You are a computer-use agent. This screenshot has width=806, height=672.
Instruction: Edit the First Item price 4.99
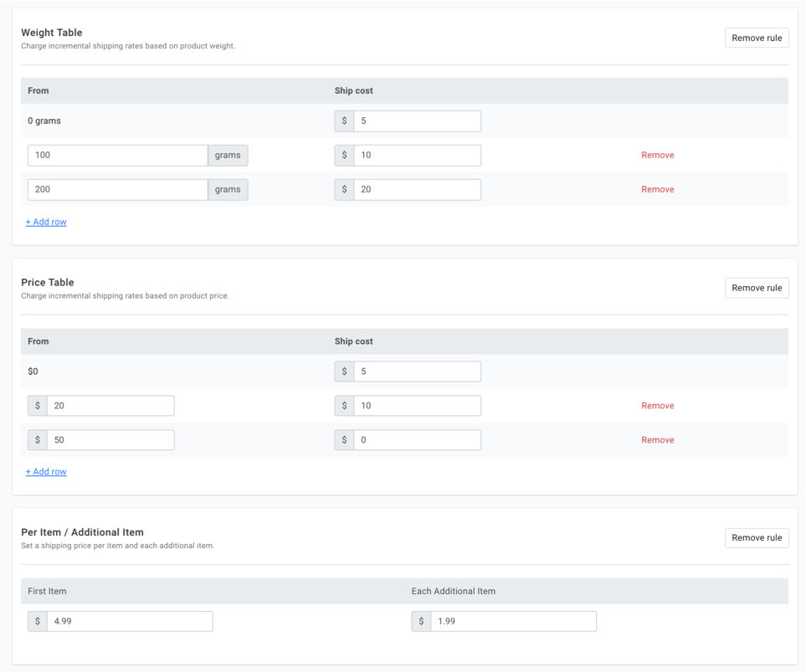[130, 621]
